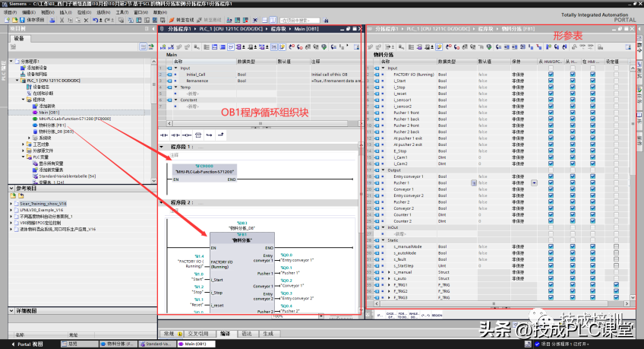Collapse the 程序块 folder

click(x=23, y=100)
